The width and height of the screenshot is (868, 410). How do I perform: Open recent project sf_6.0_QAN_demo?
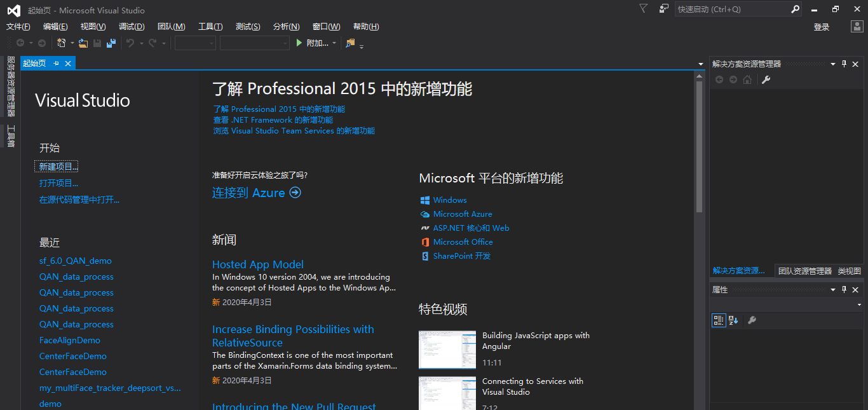(76, 261)
